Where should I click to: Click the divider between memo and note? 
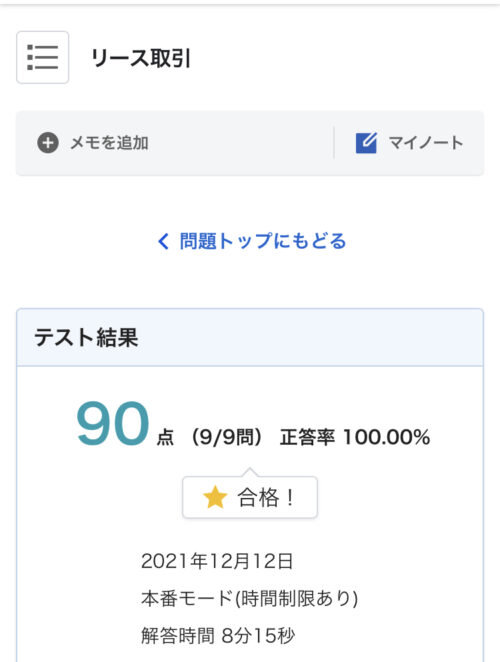(x=334, y=143)
